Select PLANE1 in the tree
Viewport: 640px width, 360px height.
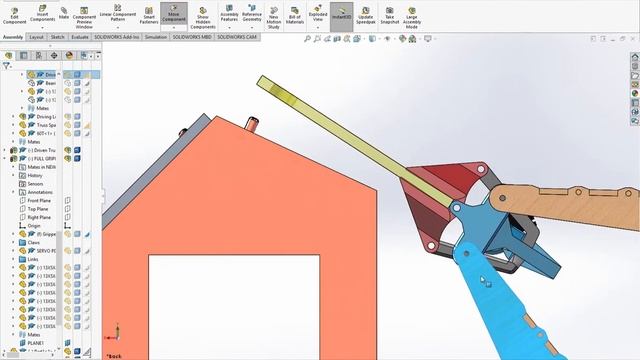pos(36,343)
